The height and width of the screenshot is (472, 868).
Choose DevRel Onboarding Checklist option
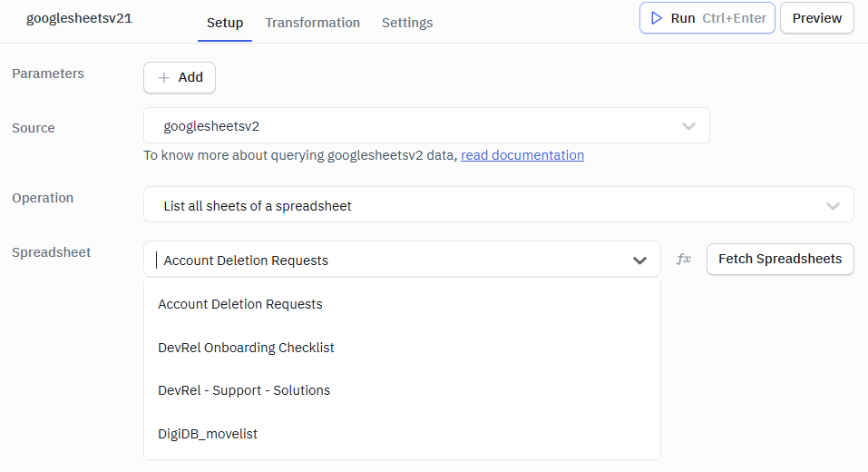pos(402,348)
